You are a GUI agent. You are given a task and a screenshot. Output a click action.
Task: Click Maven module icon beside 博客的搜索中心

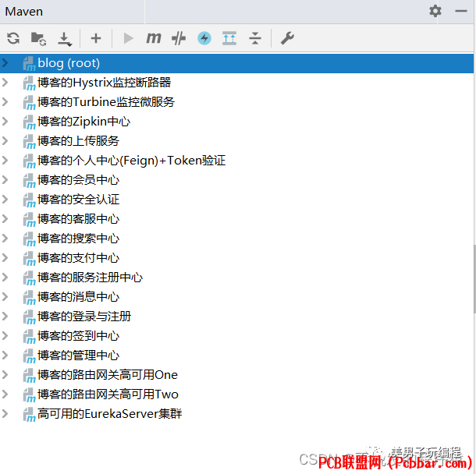(x=30, y=239)
